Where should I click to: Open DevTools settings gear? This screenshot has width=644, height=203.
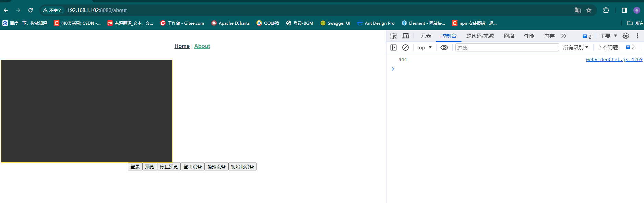[625, 36]
